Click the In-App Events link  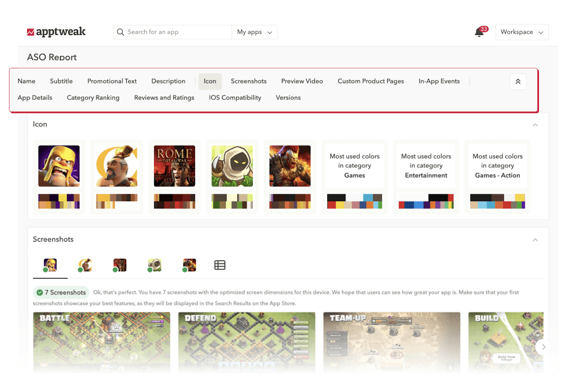[439, 81]
